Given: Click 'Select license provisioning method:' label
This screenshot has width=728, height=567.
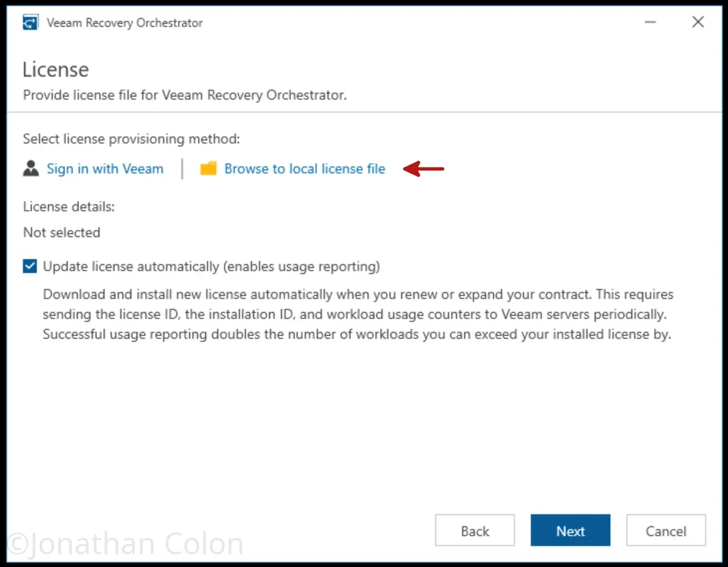Looking at the screenshot, I should point(131,139).
